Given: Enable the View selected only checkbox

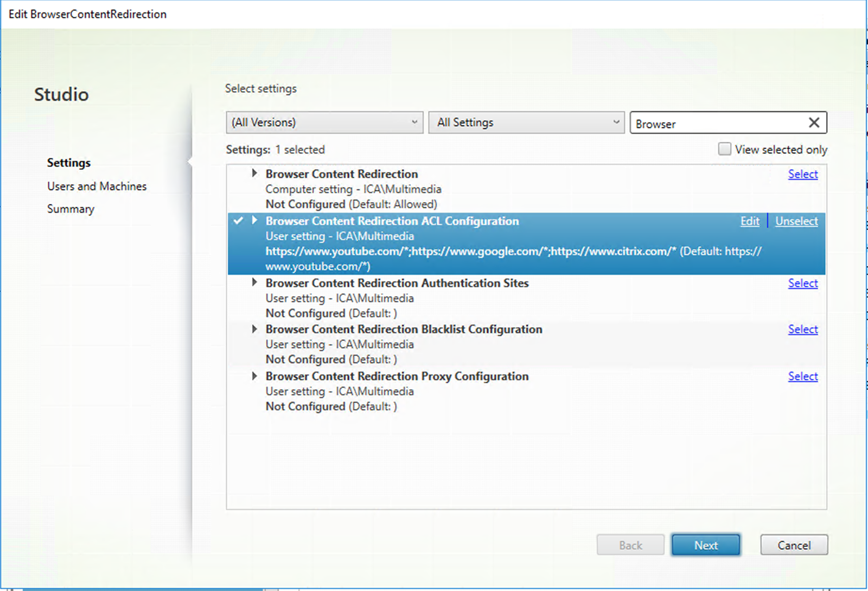Looking at the screenshot, I should tap(725, 149).
